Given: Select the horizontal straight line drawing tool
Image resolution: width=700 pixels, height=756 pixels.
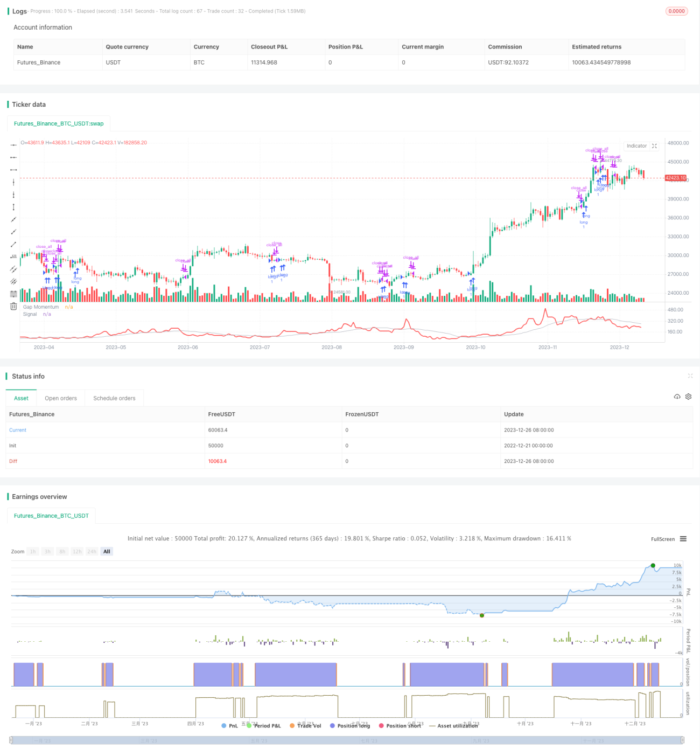Looking at the screenshot, I should coord(13,145).
